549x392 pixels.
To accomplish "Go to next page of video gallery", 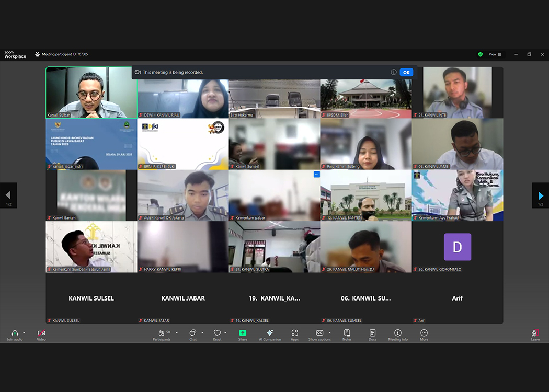I will [x=540, y=195].
